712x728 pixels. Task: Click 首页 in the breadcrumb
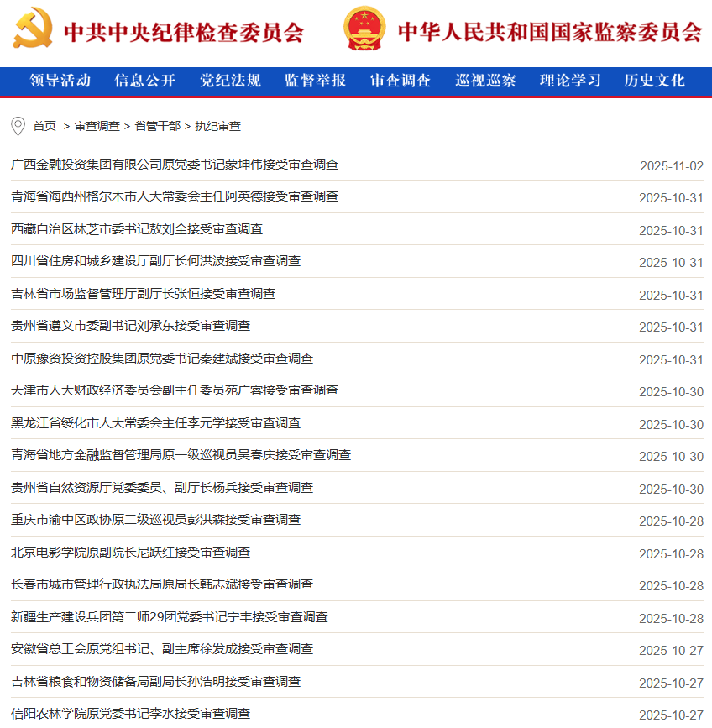pyautogui.click(x=44, y=126)
